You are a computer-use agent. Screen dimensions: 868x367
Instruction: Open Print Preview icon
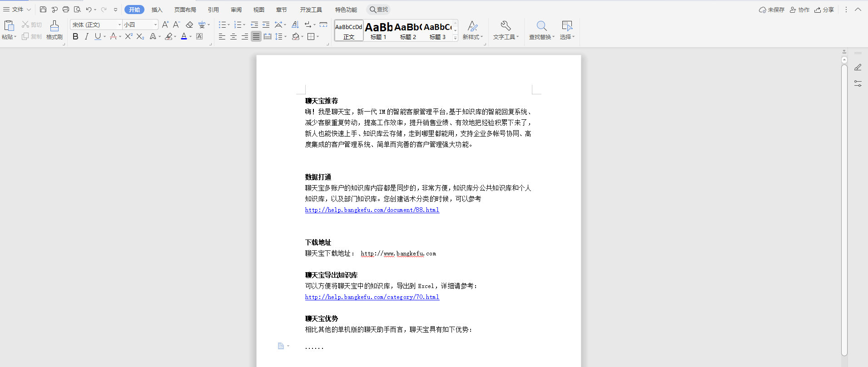tap(77, 10)
